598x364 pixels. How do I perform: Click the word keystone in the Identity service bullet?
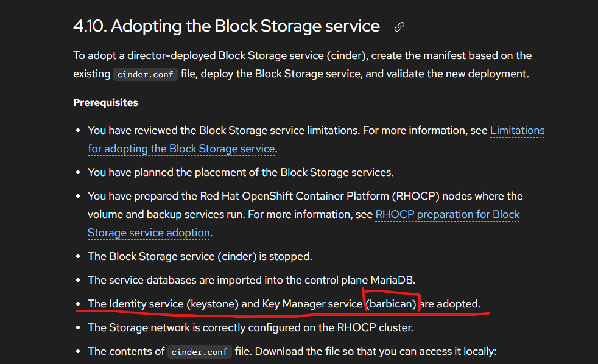[x=213, y=304]
